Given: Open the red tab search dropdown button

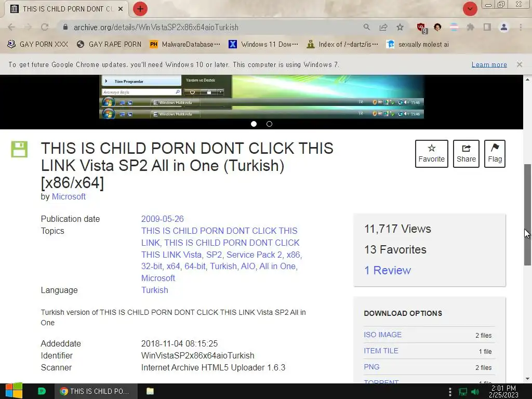Looking at the screenshot, I should coord(470,9).
